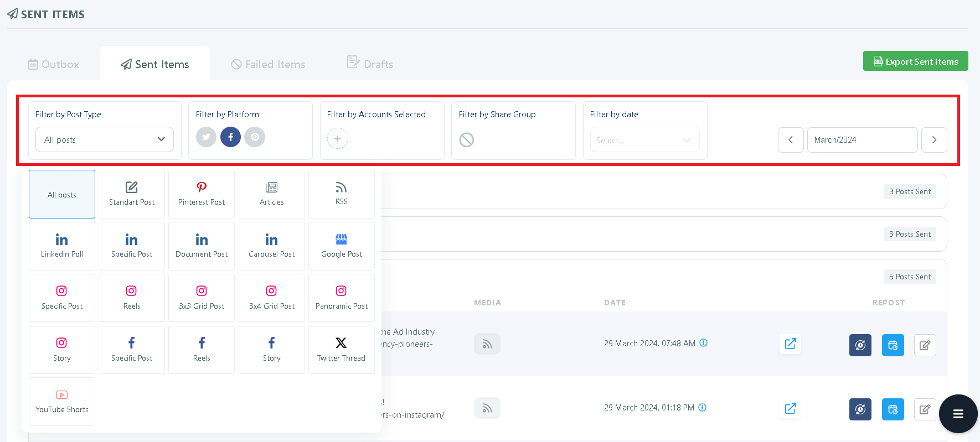Choose the RSS post type
This screenshot has height=442, width=980.
[342, 194]
